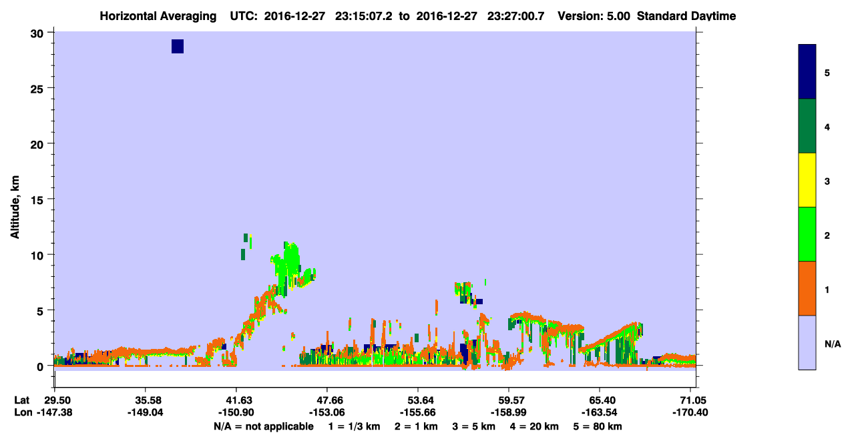This screenshot has width=868, height=445.
Task: Click legend text '5 = 80 km'
Action: point(598,426)
